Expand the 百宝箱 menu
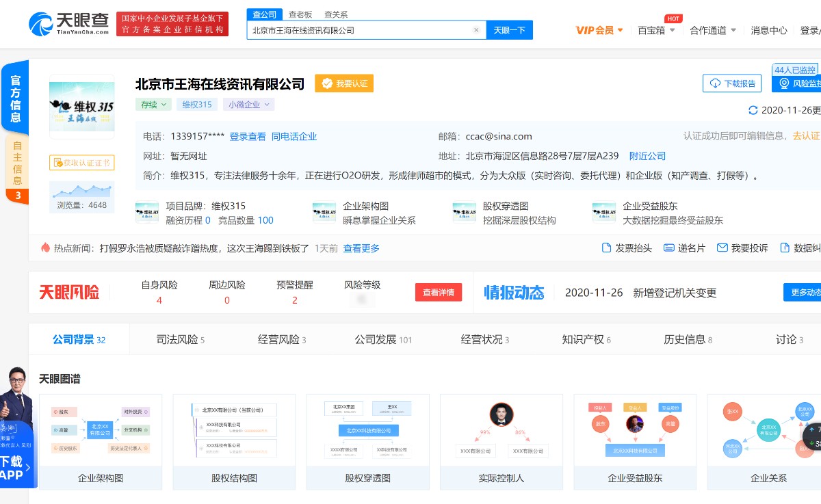 657,30
